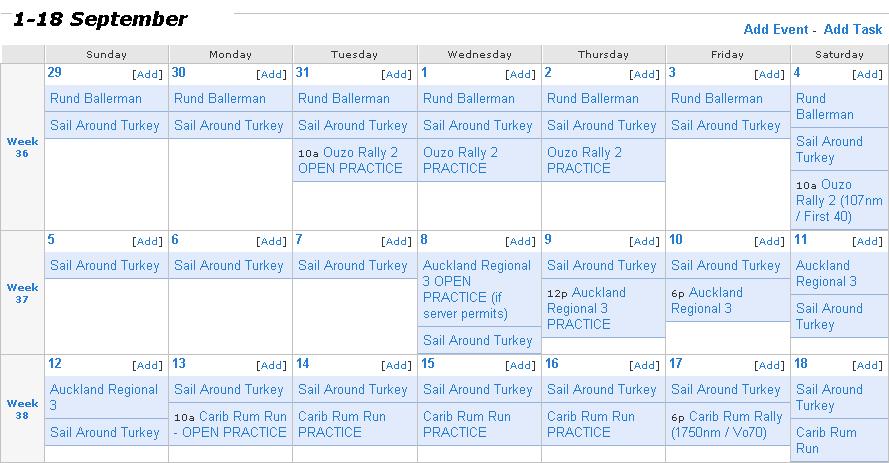Open Sail Around Turkey on Tuesday the 7th

click(353, 265)
